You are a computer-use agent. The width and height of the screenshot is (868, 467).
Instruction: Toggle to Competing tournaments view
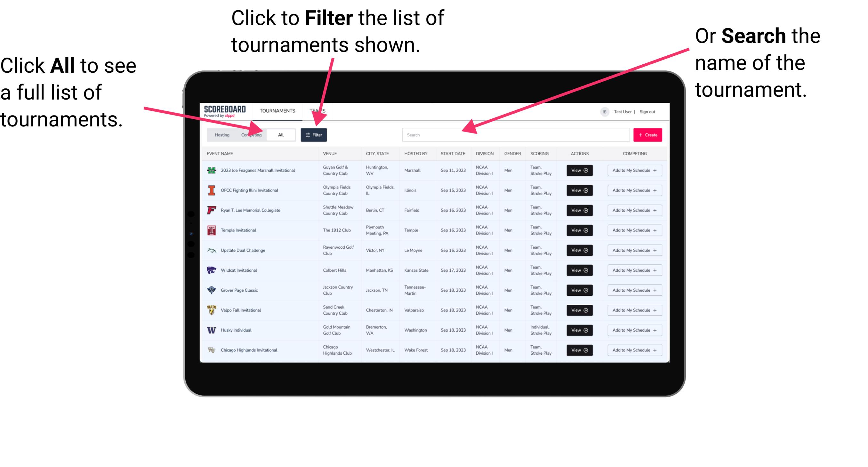coord(251,134)
